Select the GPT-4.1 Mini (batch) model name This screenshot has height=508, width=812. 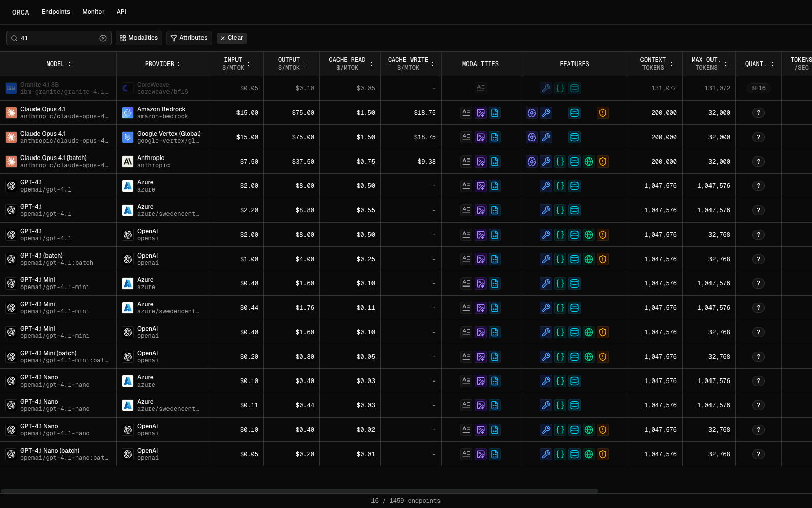(x=48, y=353)
